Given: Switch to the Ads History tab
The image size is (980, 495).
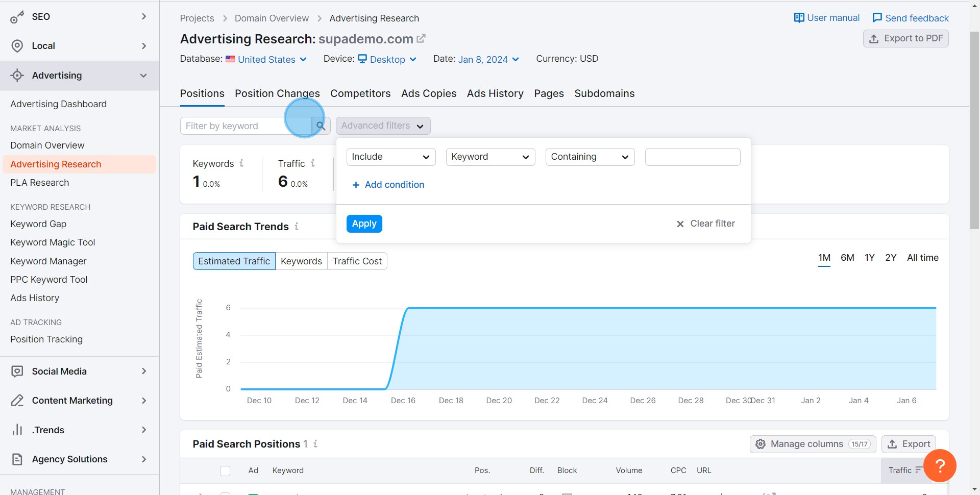Looking at the screenshot, I should 495,93.
